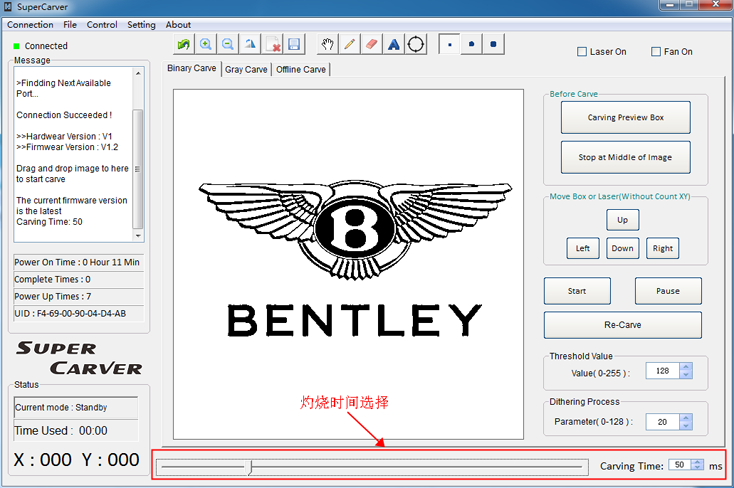The height and width of the screenshot is (488, 734).
Task: Decrease Carving Time with down arrow
Action: point(697,467)
